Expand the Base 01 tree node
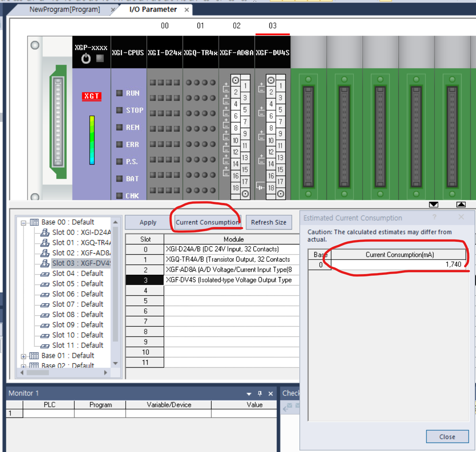 [24, 356]
